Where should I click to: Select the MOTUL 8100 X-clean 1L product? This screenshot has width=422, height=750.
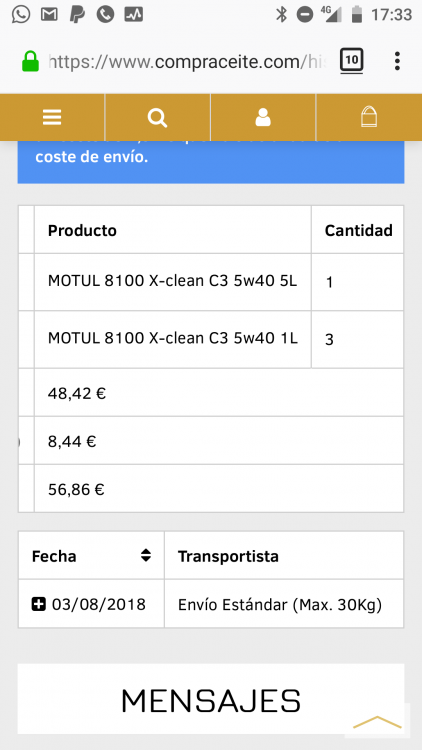(x=172, y=339)
